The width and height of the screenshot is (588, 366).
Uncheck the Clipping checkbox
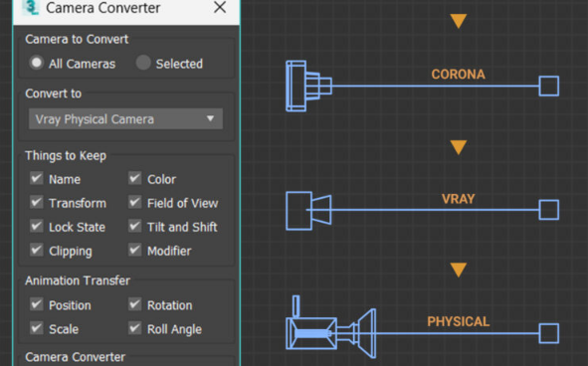click(37, 250)
